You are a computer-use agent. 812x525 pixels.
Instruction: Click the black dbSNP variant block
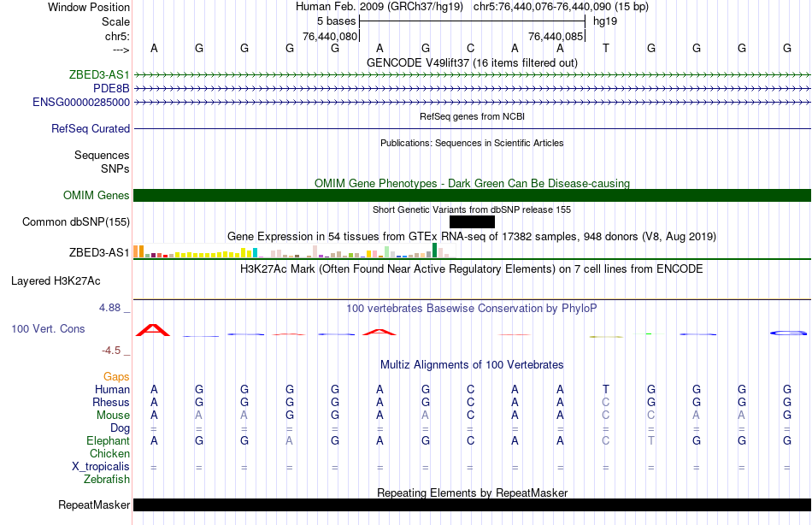point(472,221)
